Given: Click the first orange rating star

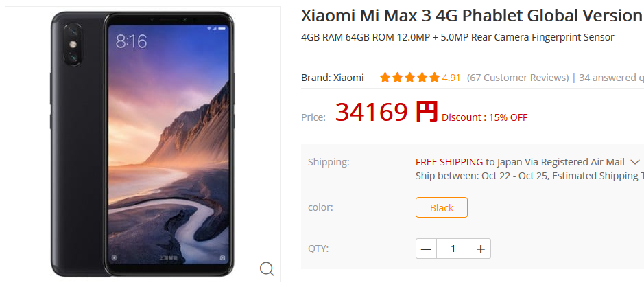Looking at the screenshot, I should [385, 78].
